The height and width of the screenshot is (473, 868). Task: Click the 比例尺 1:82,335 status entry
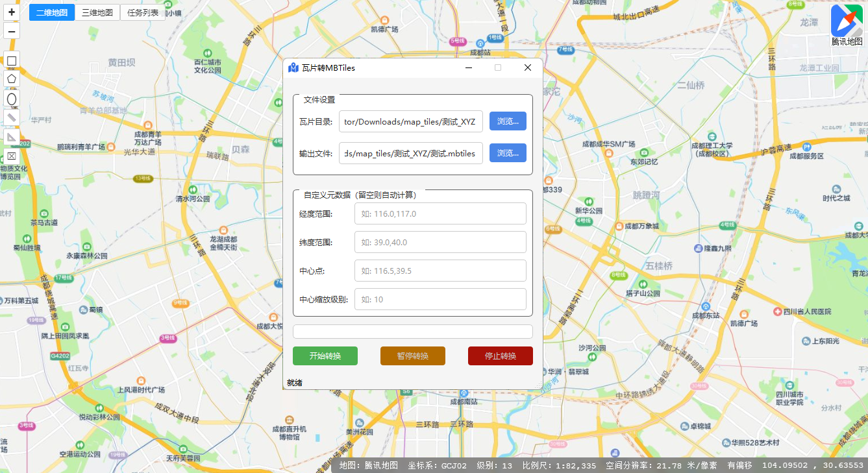(559, 466)
